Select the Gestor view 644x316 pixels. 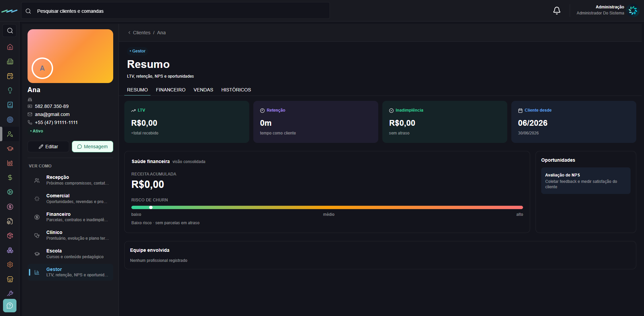coord(71,272)
